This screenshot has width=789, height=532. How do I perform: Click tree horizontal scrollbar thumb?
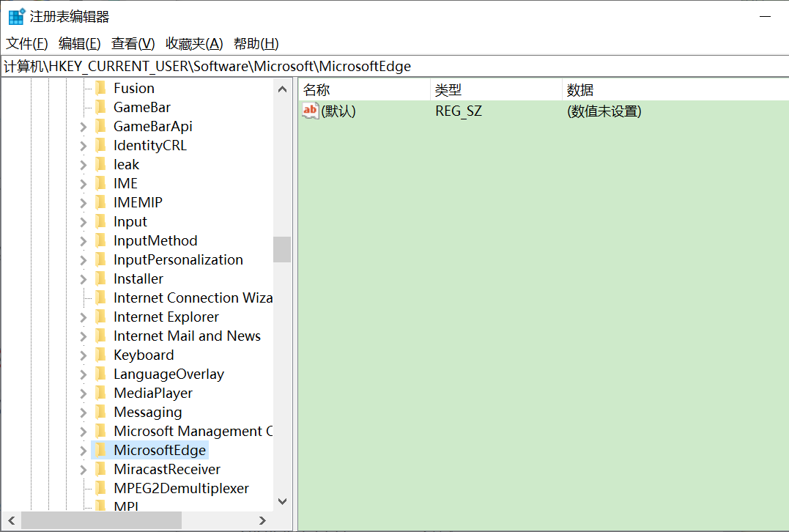(101, 520)
